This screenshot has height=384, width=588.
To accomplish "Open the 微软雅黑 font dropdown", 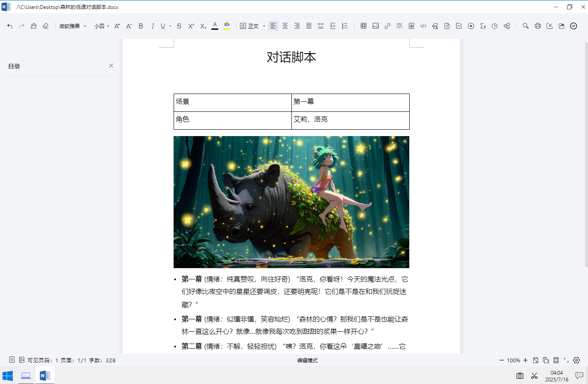I will pos(73,26).
